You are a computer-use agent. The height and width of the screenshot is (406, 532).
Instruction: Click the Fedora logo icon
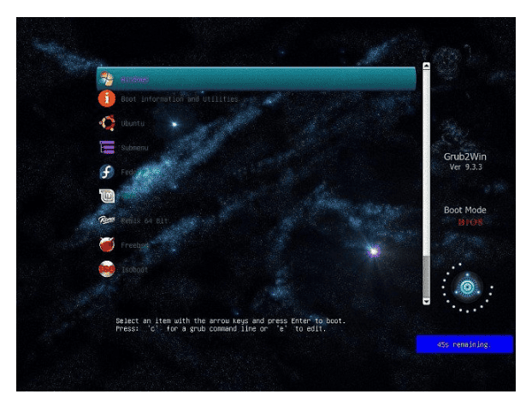click(x=107, y=172)
